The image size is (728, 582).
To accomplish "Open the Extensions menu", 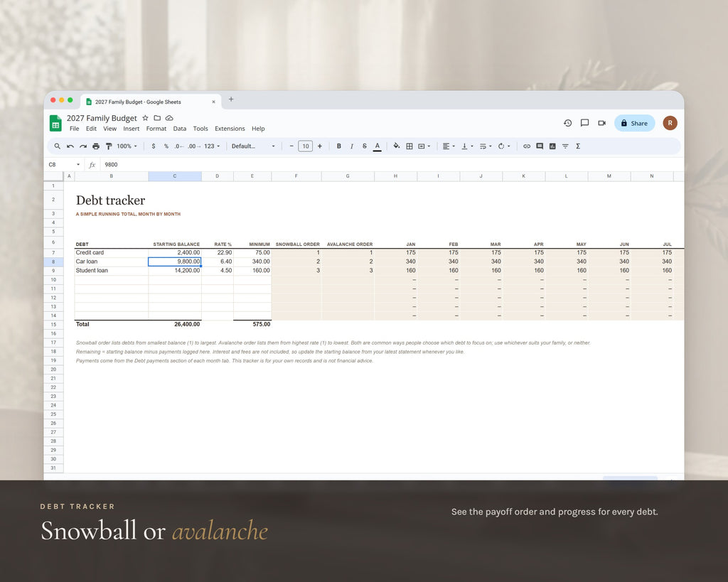I will tap(230, 129).
